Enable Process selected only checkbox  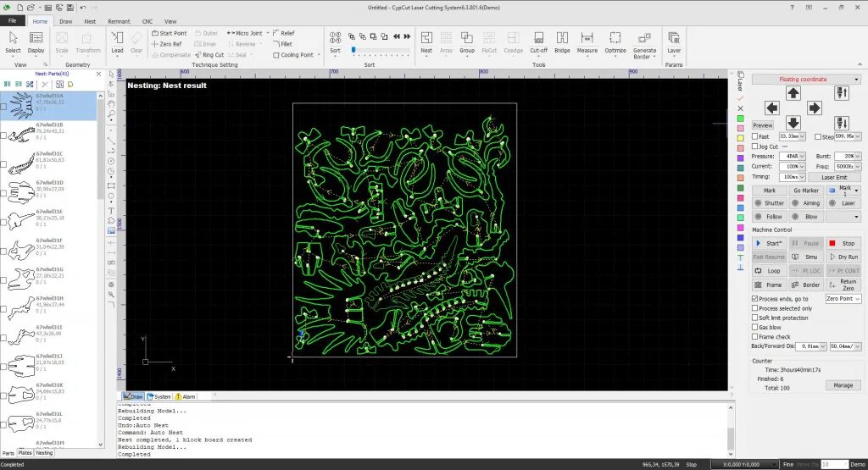point(755,308)
